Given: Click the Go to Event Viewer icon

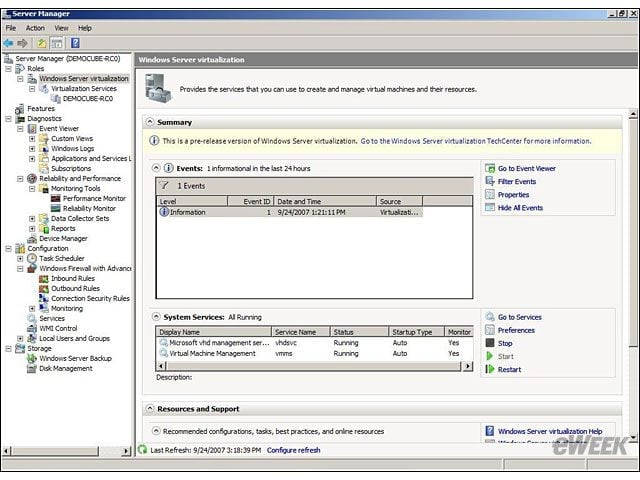Looking at the screenshot, I should coord(490,168).
